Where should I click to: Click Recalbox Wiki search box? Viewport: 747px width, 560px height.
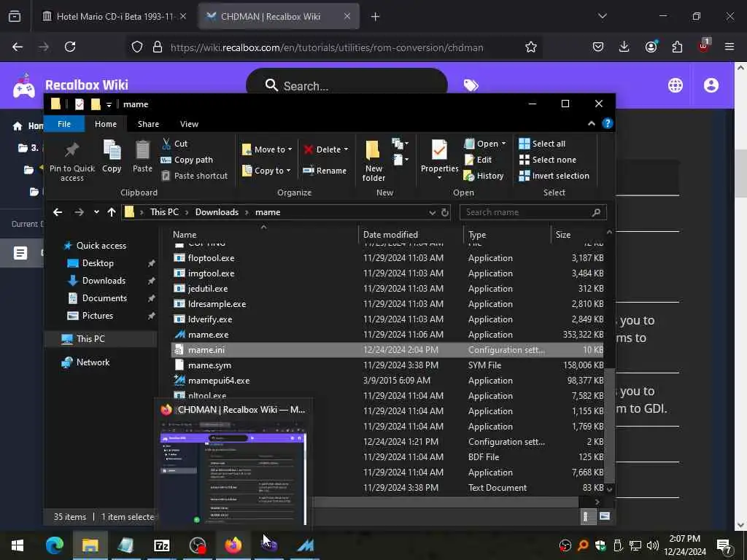tap(347, 86)
